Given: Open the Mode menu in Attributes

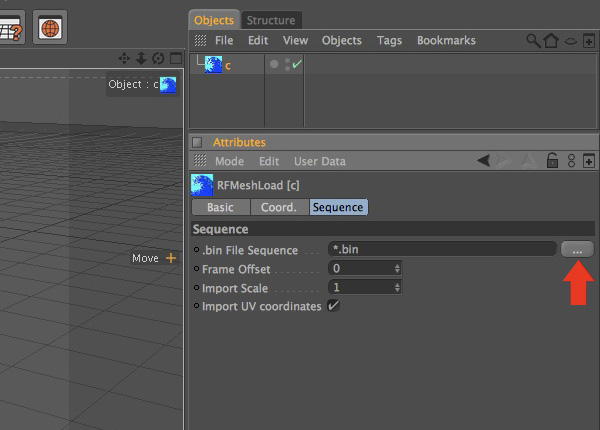Looking at the screenshot, I should click(x=229, y=161).
